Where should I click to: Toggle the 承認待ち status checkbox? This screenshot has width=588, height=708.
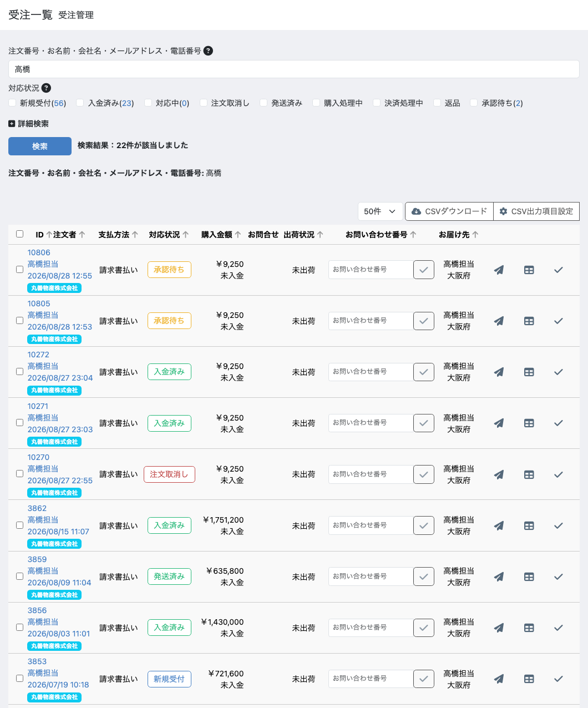pyautogui.click(x=474, y=103)
